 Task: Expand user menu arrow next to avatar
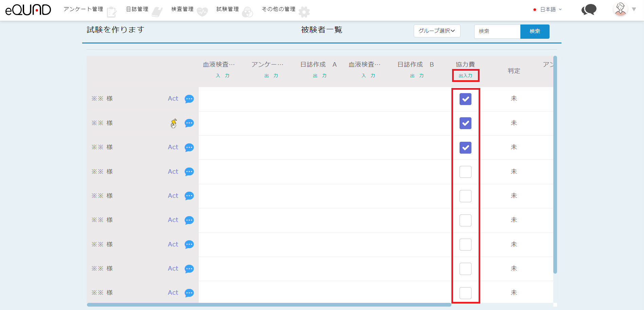pos(634,10)
